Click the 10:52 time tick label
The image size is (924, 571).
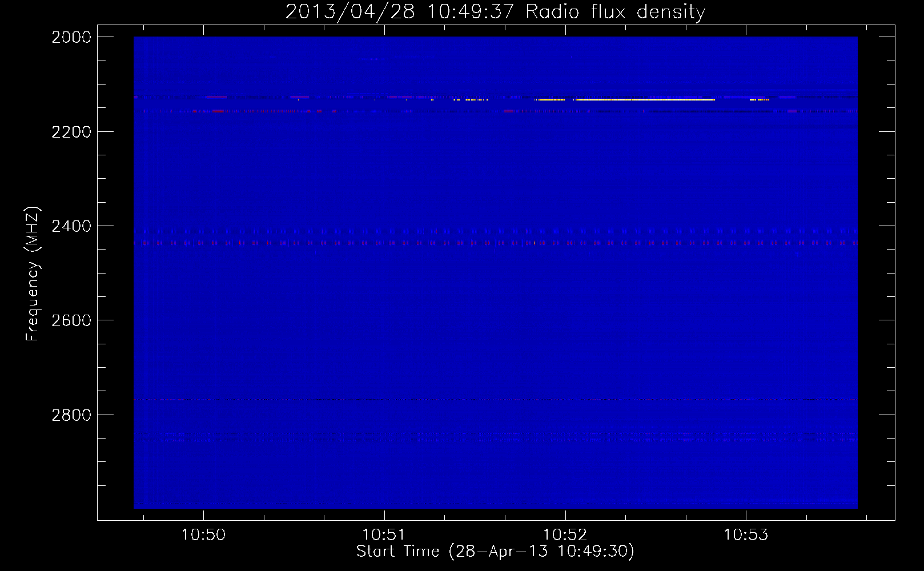coord(565,535)
